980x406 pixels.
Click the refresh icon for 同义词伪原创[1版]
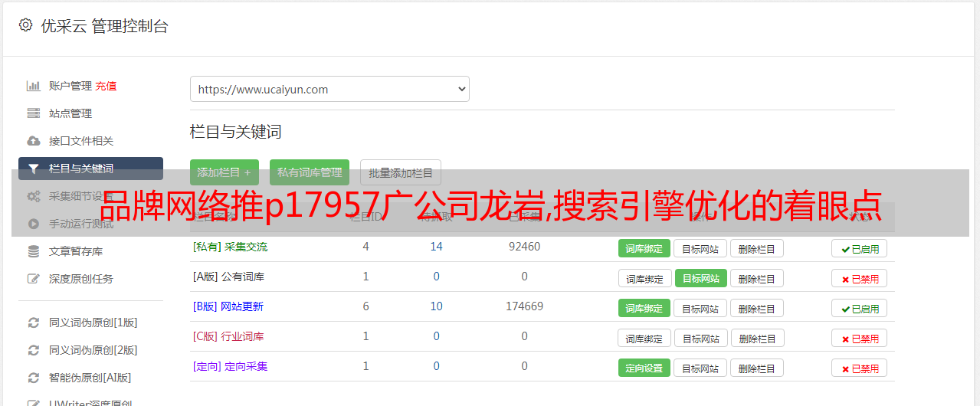(33, 323)
